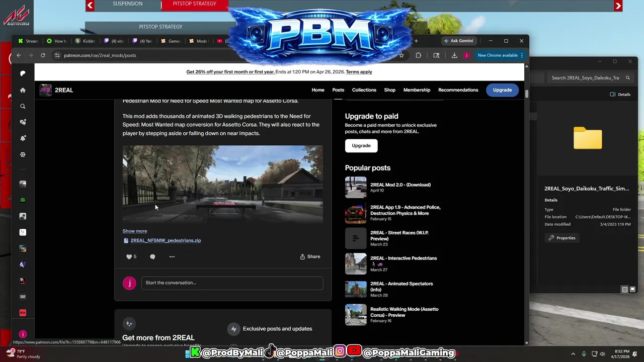Screen dimensions: 644x362
Task: Open Properties in File Explorer details pane
Action: [562, 238]
